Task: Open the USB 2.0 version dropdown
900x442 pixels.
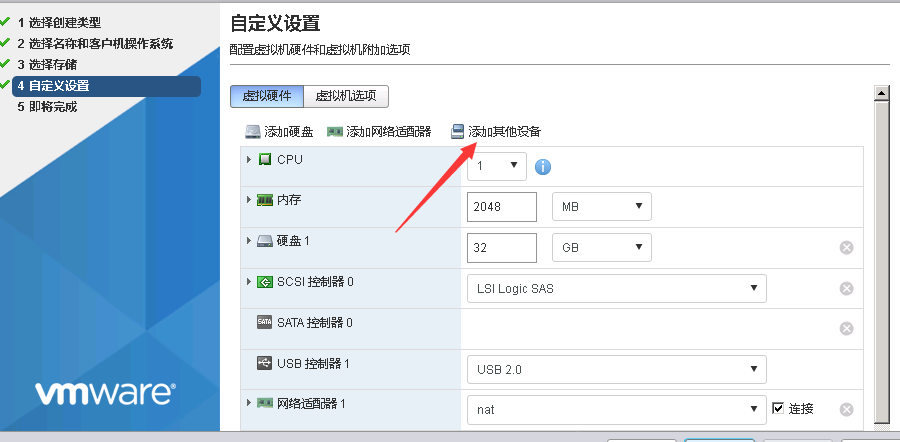Action: (616, 369)
